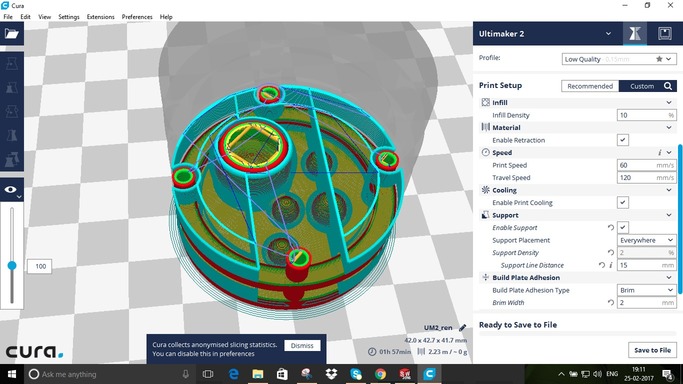This screenshot has height=384, width=683.
Task: Switch to the Monitor stage icon
Action: 665,34
